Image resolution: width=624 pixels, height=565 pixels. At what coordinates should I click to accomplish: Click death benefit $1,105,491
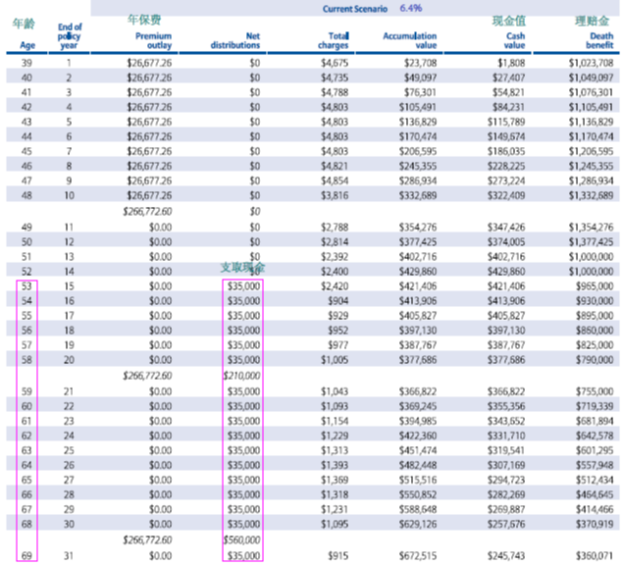point(591,107)
